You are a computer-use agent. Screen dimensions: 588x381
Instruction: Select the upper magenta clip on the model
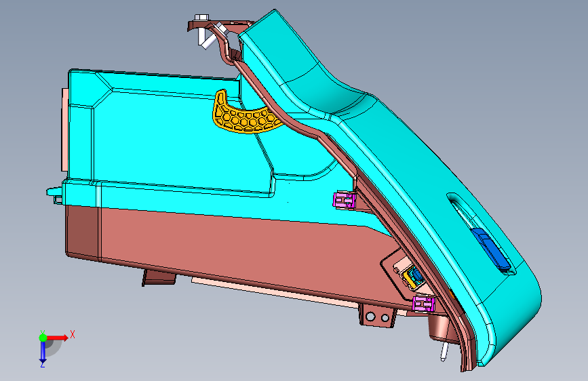(x=345, y=200)
